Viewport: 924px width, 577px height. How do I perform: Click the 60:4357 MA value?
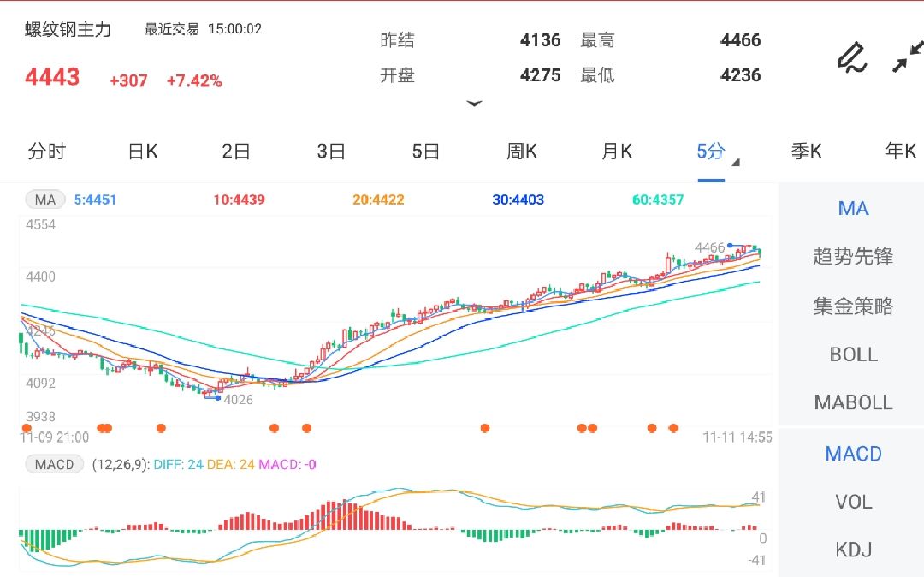tap(658, 199)
